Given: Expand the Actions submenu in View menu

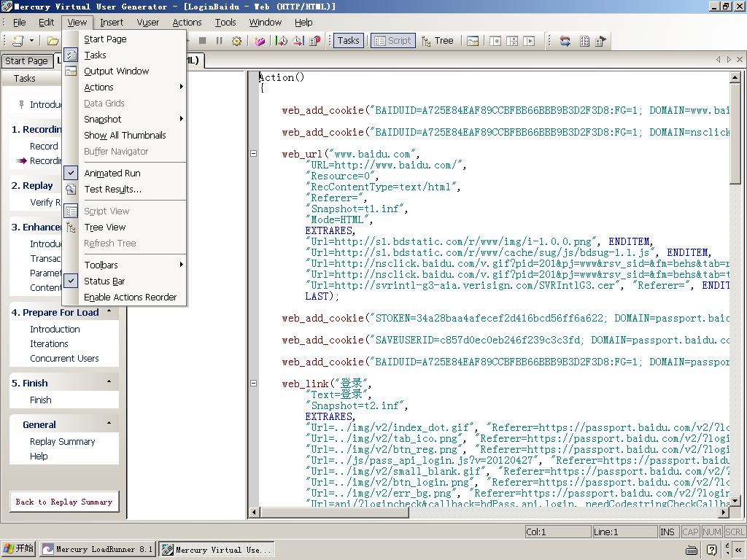Looking at the screenshot, I should click(124, 87).
